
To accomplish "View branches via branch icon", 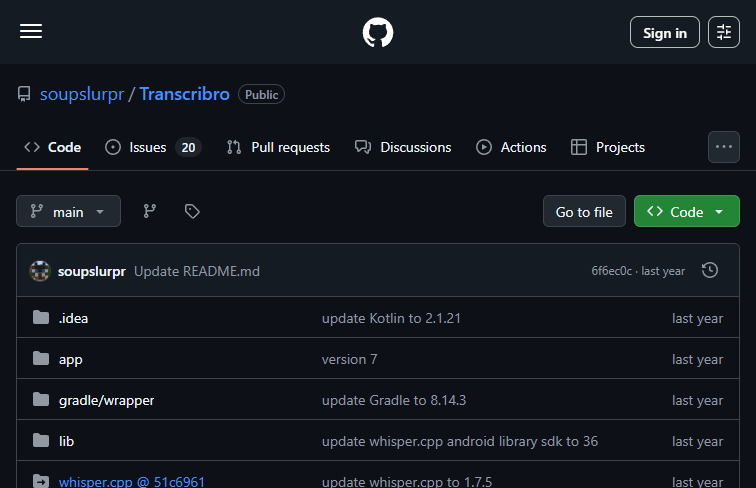I will [x=149, y=211].
